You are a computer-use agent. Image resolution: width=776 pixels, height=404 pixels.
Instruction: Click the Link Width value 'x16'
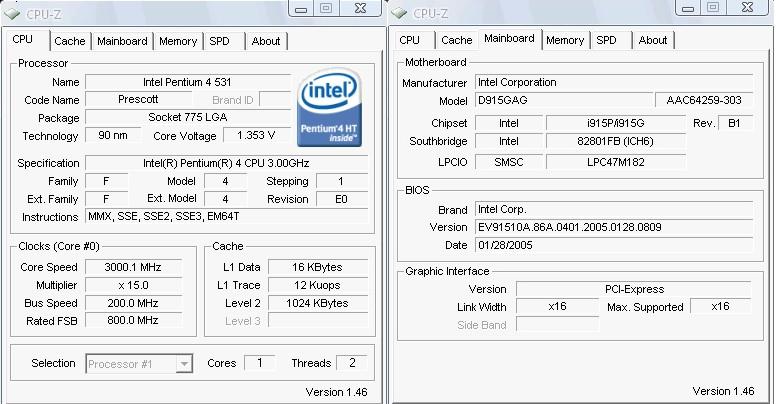click(558, 306)
